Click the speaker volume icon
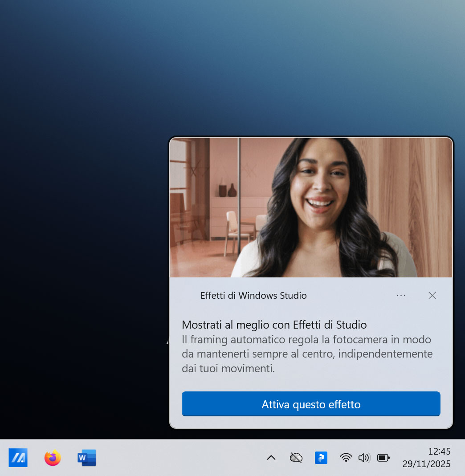This screenshot has width=465, height=476. [363, 457]
